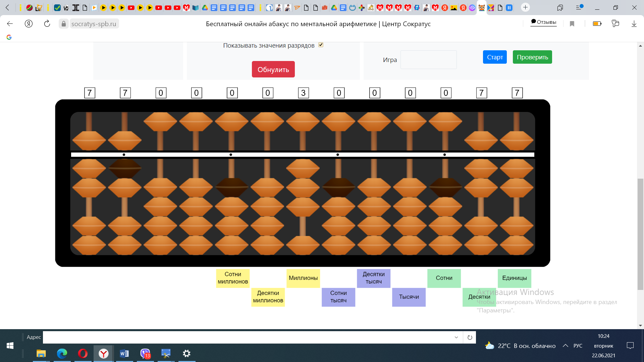The image size is (644, 362).
Task: Open the Snip & Sketch taskbar icon
Action: [x=166, y=354]
